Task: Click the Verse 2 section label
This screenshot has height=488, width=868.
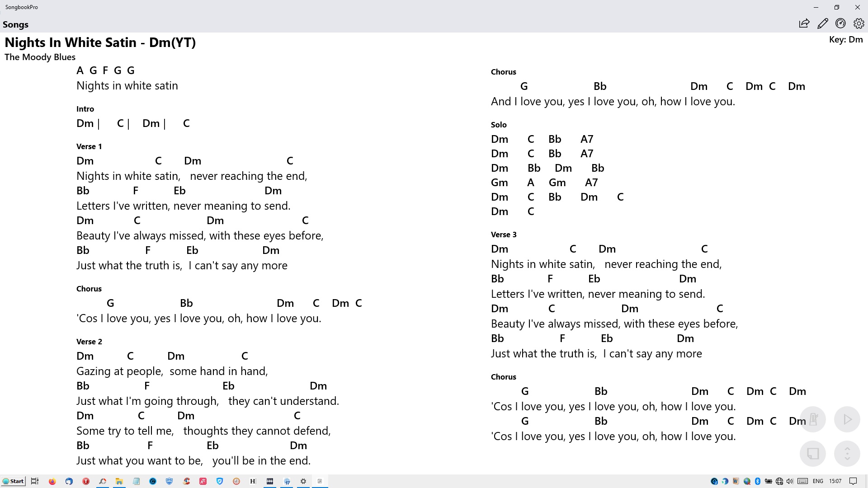Action: (89, 342)
